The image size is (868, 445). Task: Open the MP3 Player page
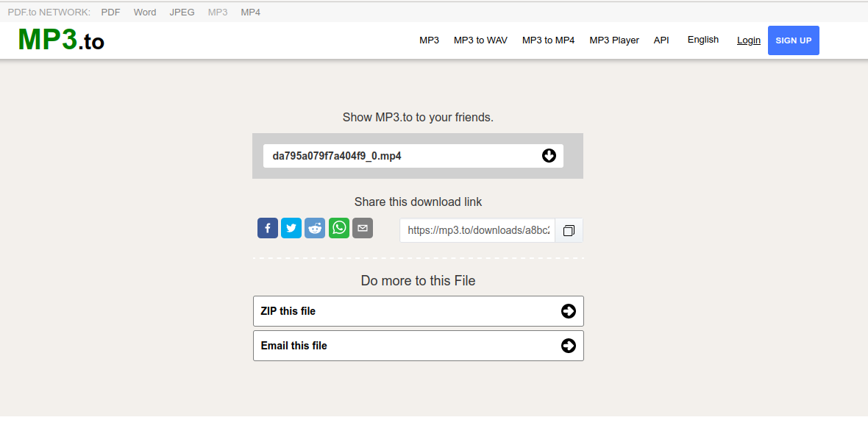(x=614, y=40)
